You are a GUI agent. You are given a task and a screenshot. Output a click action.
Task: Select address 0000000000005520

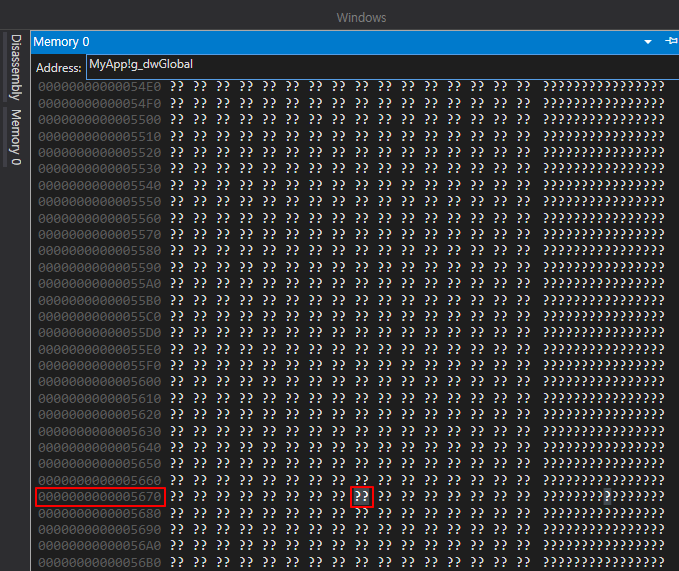pos(100,152)
